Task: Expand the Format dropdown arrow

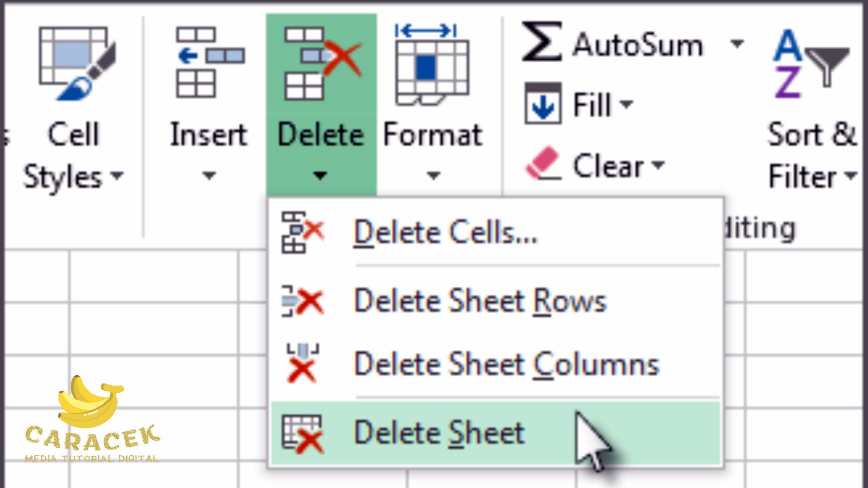Action: 433,176
